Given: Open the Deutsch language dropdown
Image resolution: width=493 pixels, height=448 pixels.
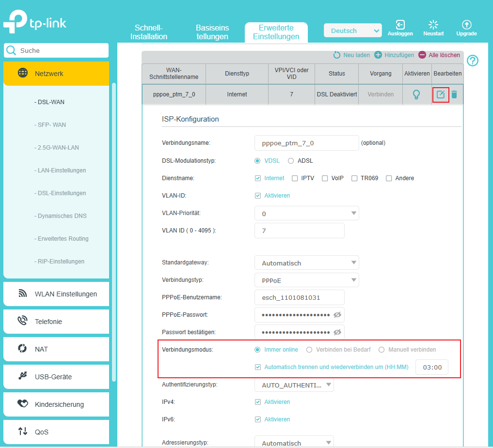Looking at the screenshot, I should coord(352,31).
